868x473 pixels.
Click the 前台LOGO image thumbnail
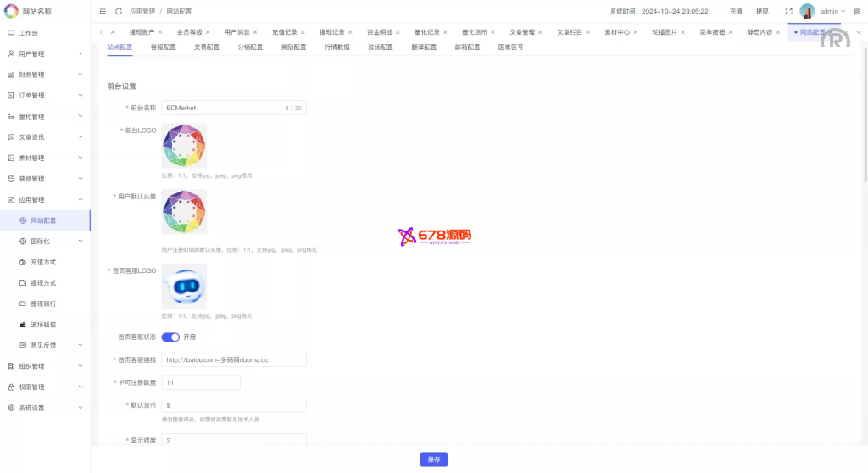point(184,146)
